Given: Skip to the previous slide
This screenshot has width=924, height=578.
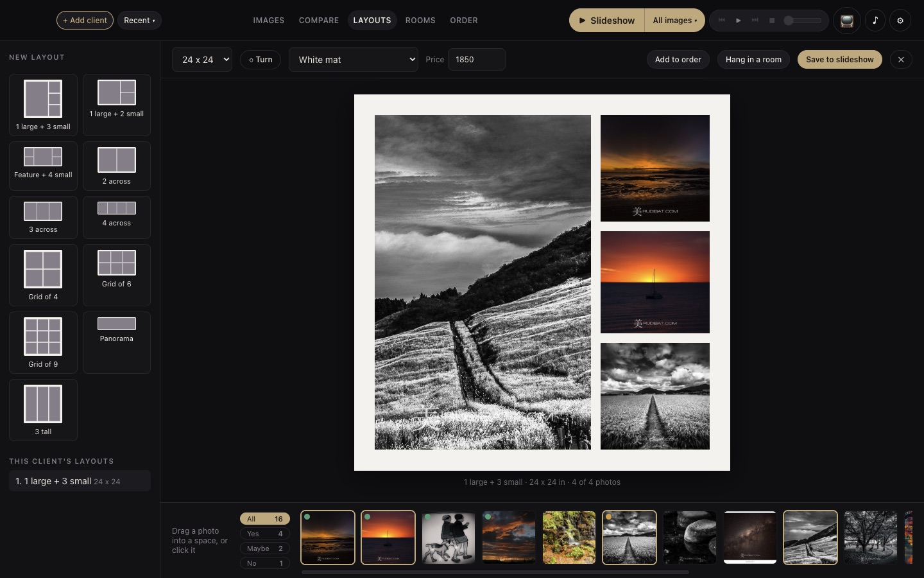Looking at the screenshot, I should (x=722, y=21).
